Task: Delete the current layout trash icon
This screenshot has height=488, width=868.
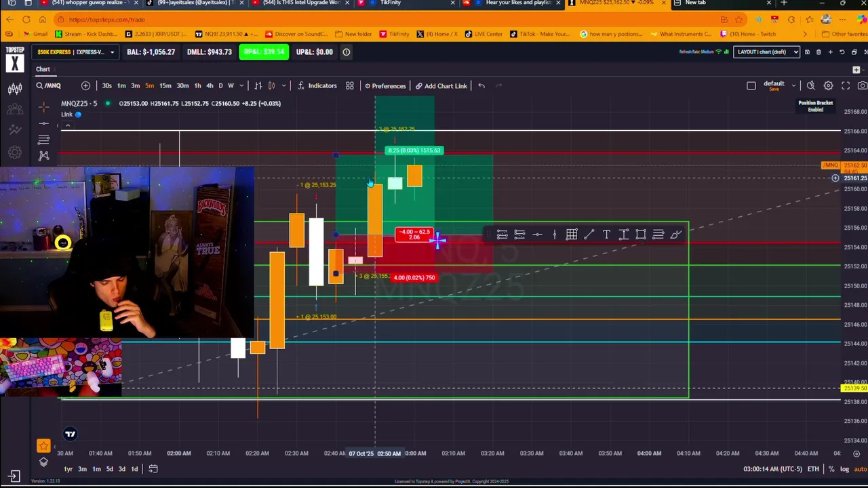Action: point(818,52)
